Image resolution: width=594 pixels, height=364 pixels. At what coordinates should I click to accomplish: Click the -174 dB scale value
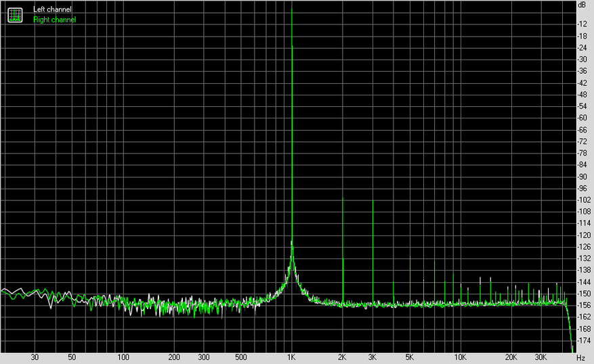584,341
